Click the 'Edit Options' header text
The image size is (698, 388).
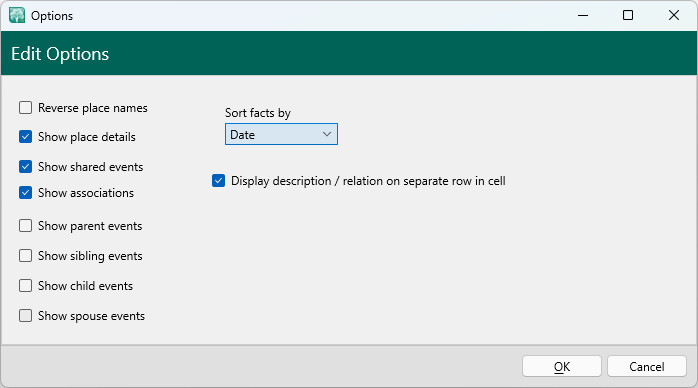[x=60, y=54]
